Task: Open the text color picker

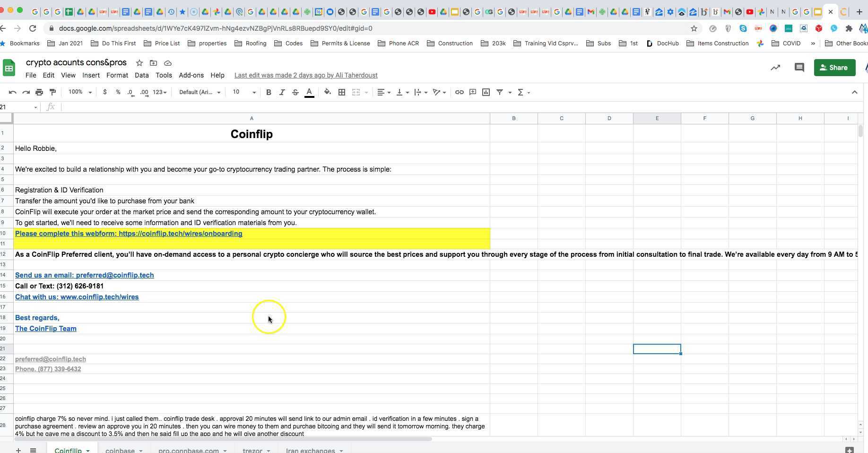Action: click(x=309, y=92)
